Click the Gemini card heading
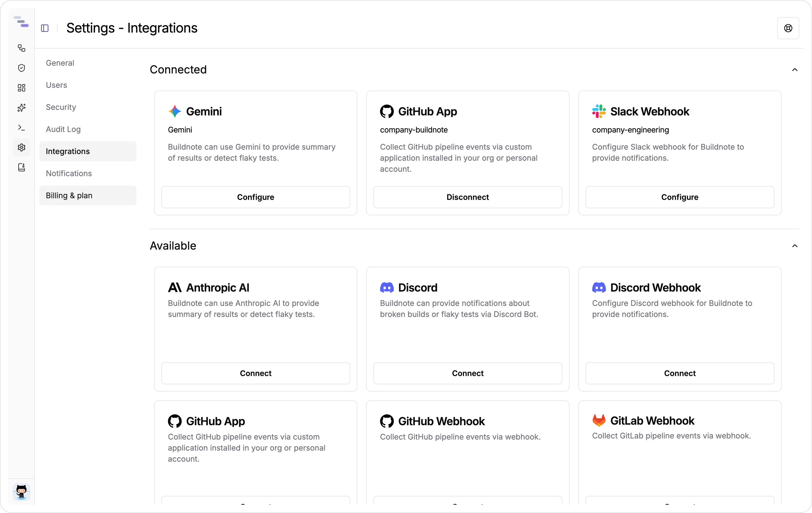 click(x=204, y=112)
